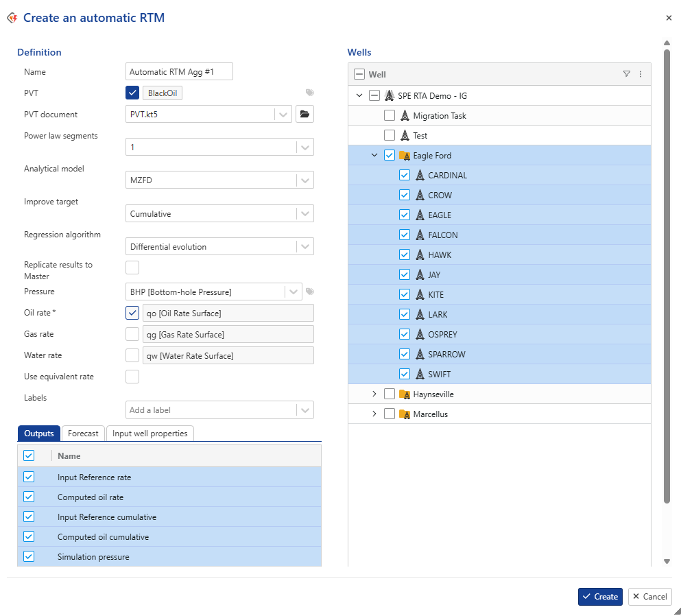
Task: Click the tag icon beside Pressure dropdown
Action: click(310, 292)
